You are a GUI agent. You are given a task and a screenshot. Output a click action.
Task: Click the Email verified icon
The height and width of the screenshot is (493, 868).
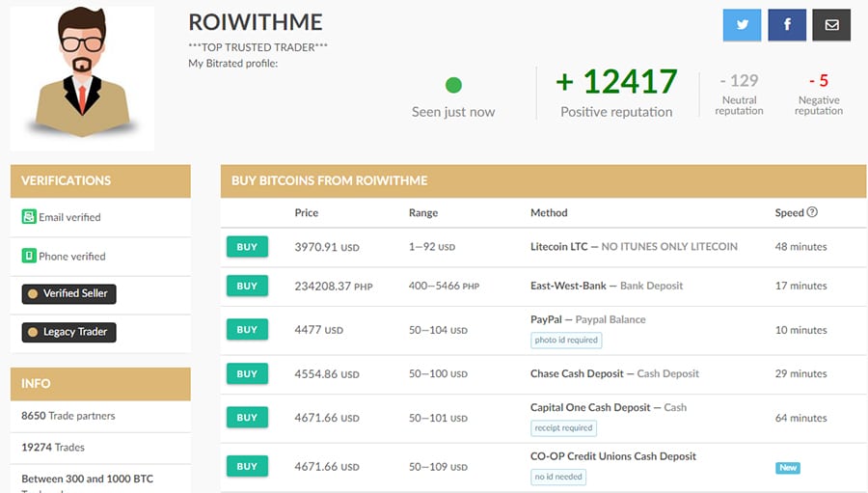[x=29, y=217]
